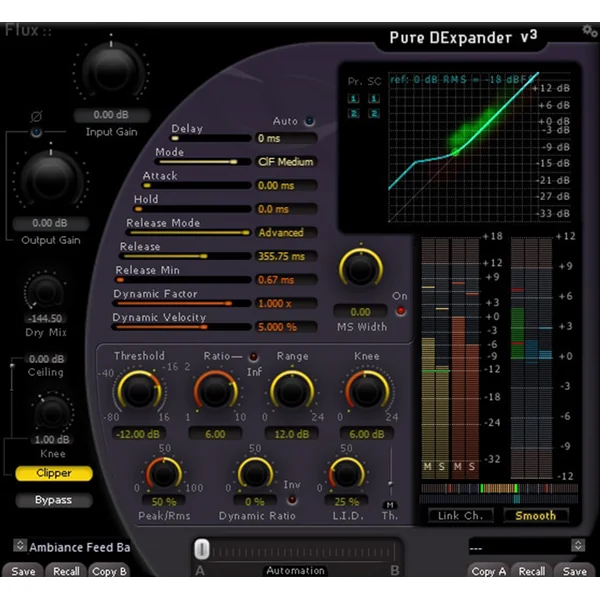
Task: Click the Release Mode slider
Action: point(189,233)
